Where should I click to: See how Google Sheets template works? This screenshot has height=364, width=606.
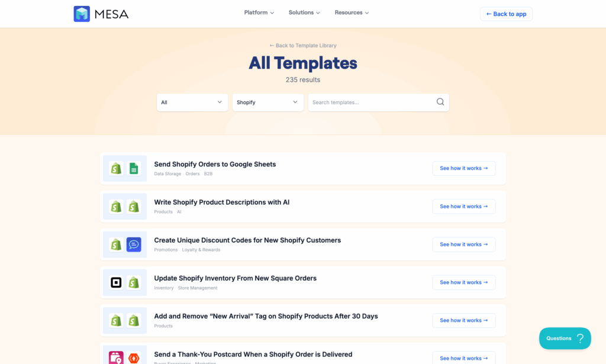point(464,169)
